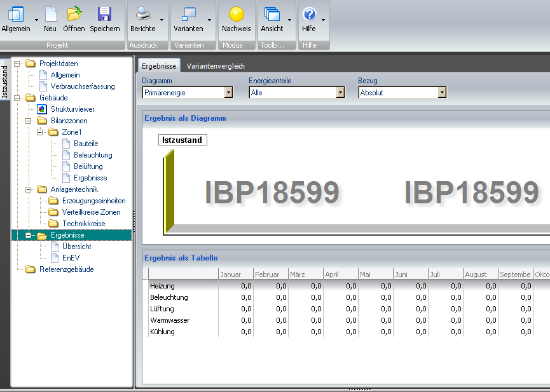Screen dimensions: 550x392
Task: Select the Beleuchtung table row label
Action: 169,297
